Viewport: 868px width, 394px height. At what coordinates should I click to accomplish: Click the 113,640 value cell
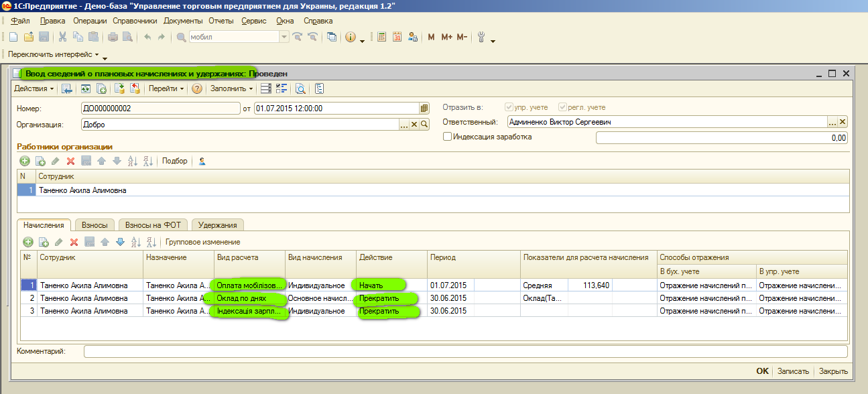pos(590,285)
